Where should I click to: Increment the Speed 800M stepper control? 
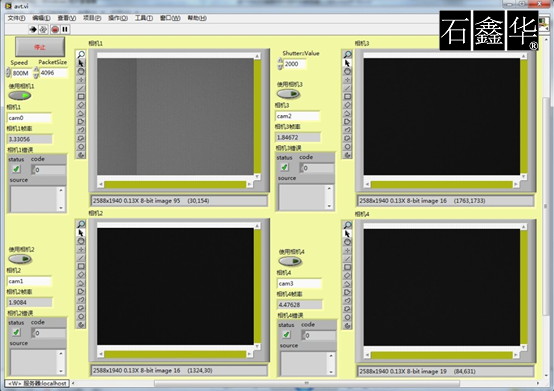(8, 70)
